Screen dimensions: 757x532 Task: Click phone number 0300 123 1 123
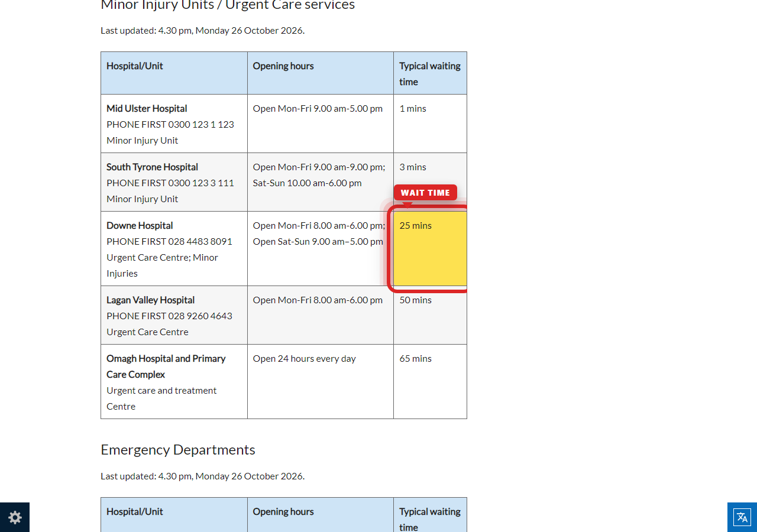[x=201, y=124]
